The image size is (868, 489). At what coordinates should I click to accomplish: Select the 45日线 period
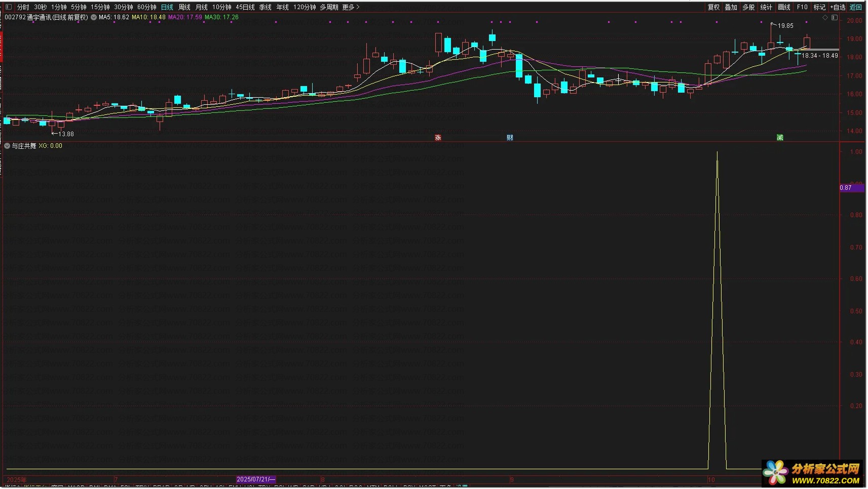pyautogui.click(x=245, y=7)
